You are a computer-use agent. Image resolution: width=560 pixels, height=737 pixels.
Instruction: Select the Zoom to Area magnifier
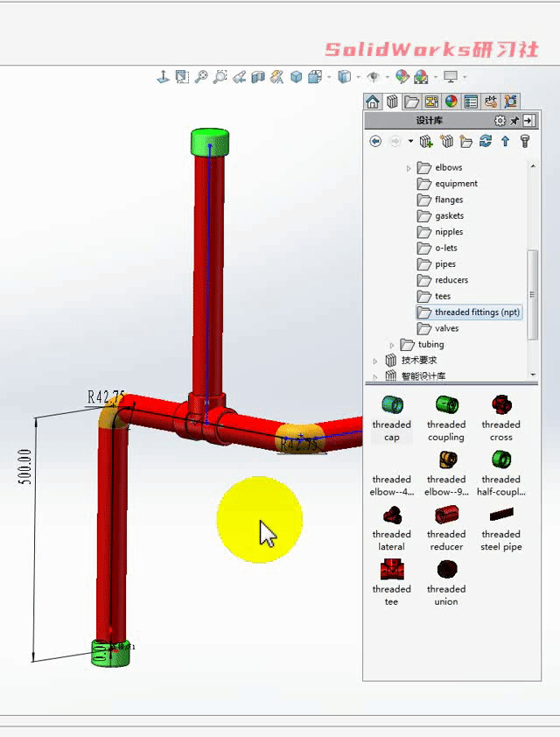tap(201, 77)
